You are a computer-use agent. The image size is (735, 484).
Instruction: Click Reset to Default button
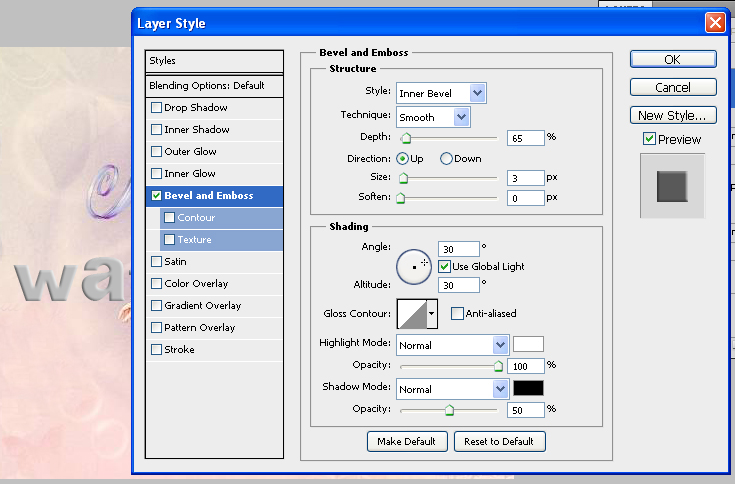(x=499, y=441)
